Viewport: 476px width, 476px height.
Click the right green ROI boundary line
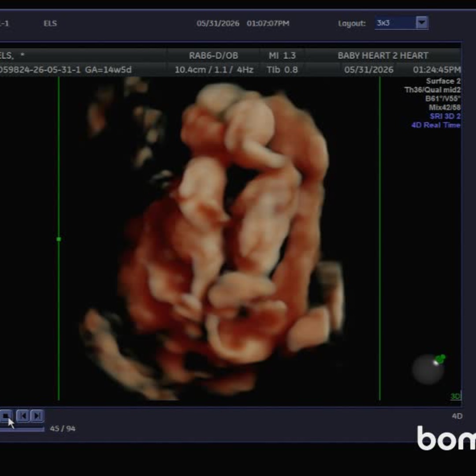(x=380, y=238)
